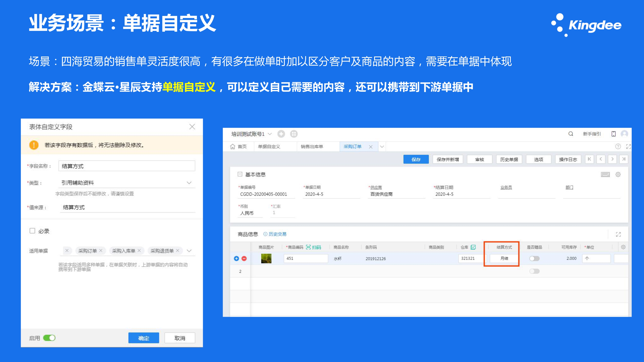Toggle 是否赠品 switch in row 1
644x362 pixels.
point(534,258)
